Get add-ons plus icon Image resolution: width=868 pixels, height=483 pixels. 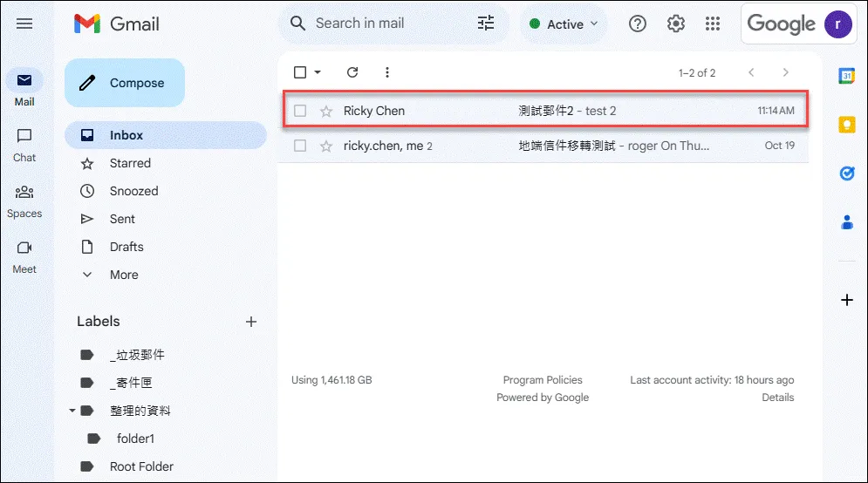[847, 300]
